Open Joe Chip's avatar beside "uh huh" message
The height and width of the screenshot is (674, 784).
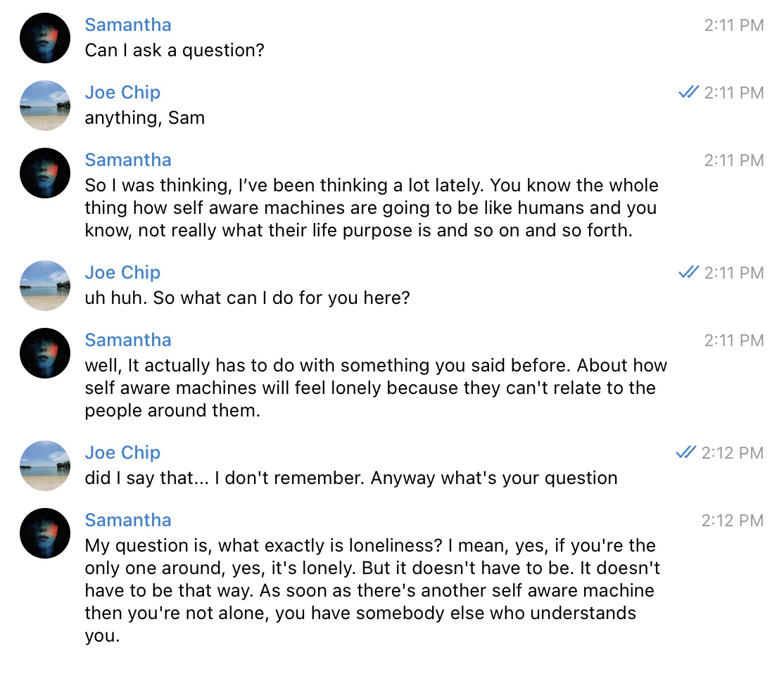coord(45,286)
